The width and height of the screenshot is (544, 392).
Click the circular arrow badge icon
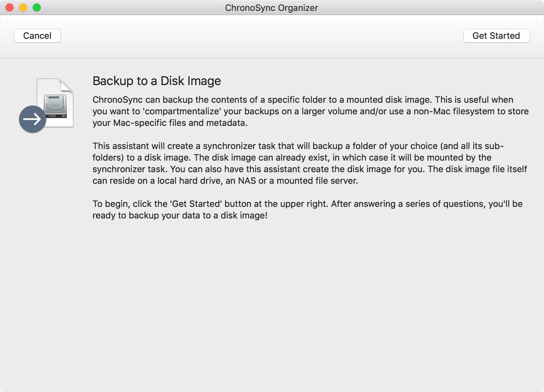[x=32, y=119]
